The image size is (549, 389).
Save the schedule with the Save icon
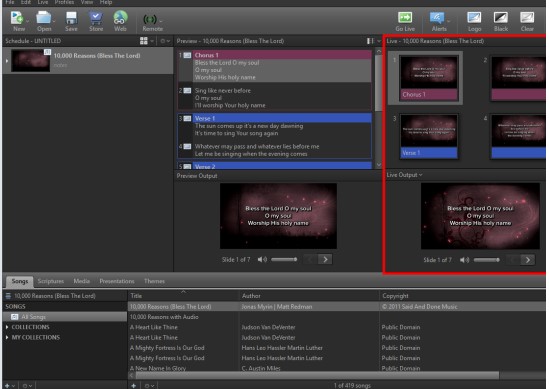[x=71, y=18]
